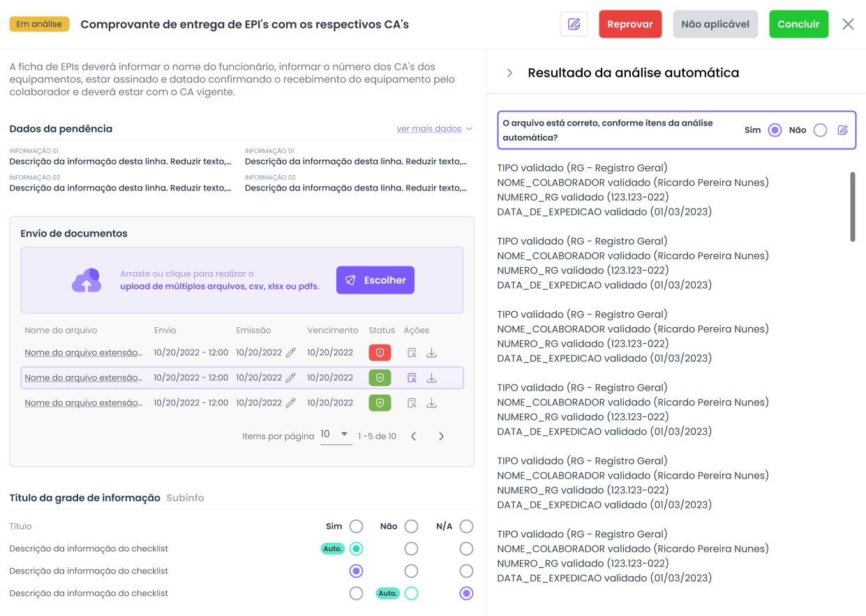This screenshot has height=616, width=866.
Task: Download the third file in the list
Action: pos(431,403)
